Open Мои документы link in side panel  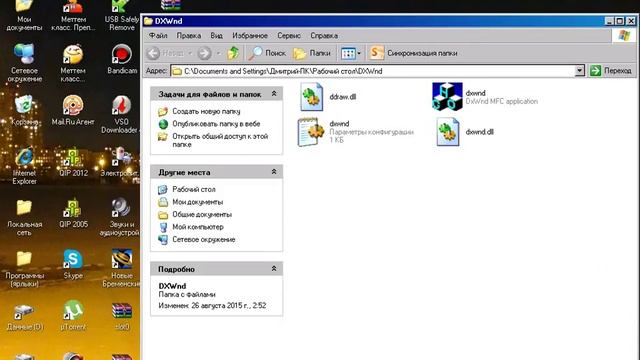pos(198,202)
